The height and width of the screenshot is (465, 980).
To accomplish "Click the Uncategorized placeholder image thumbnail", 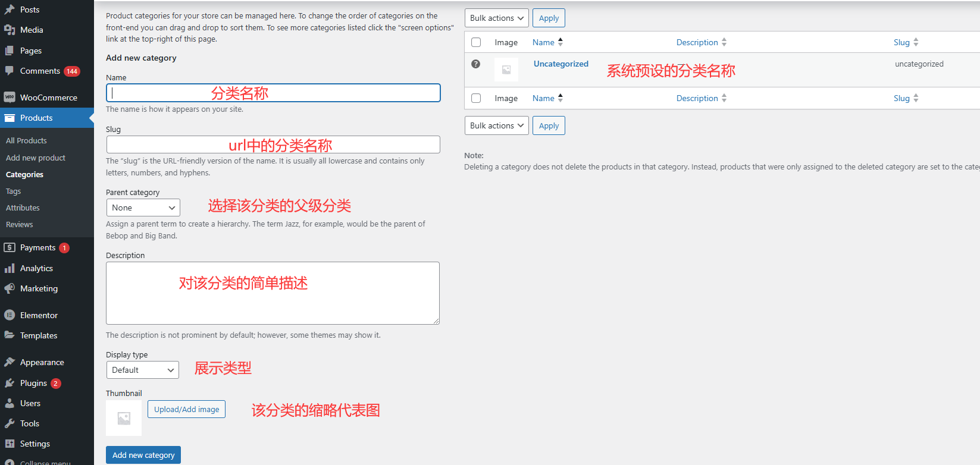I will (x=506, y=70).
